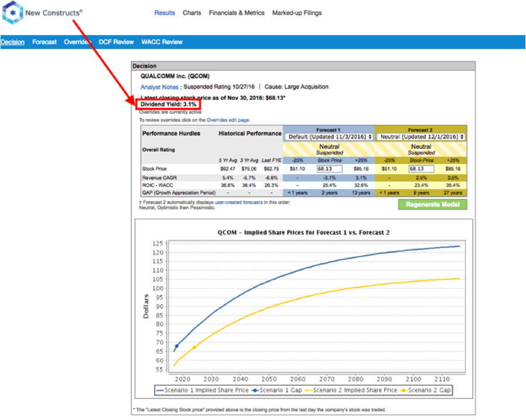Open the Overrides tab in blue bar
The width and height of the screenshot is (526, 420).
tap(77, 42)
